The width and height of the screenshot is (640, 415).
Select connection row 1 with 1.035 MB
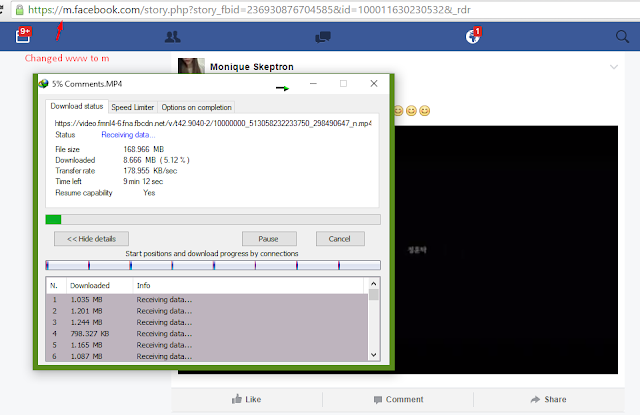[207, 300]
